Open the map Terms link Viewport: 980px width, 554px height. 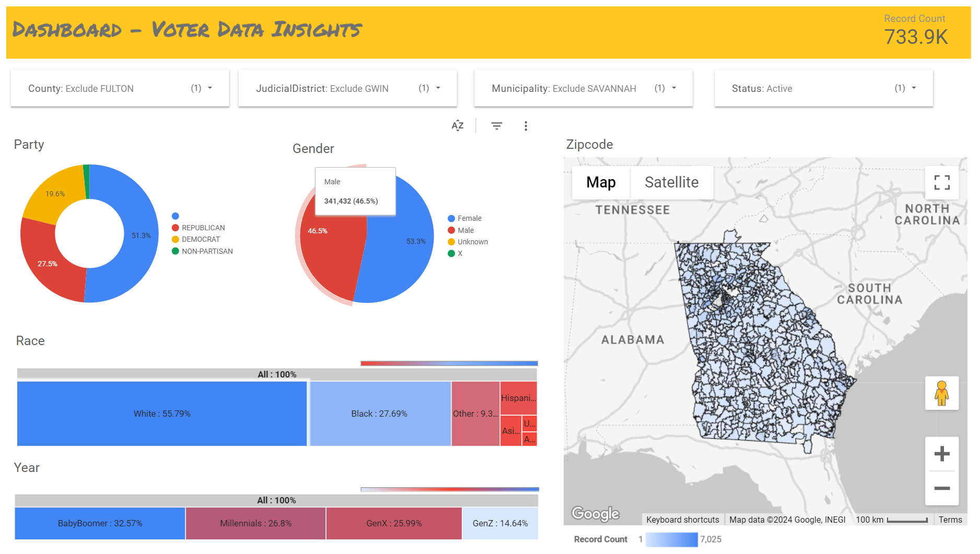[950, 520]
